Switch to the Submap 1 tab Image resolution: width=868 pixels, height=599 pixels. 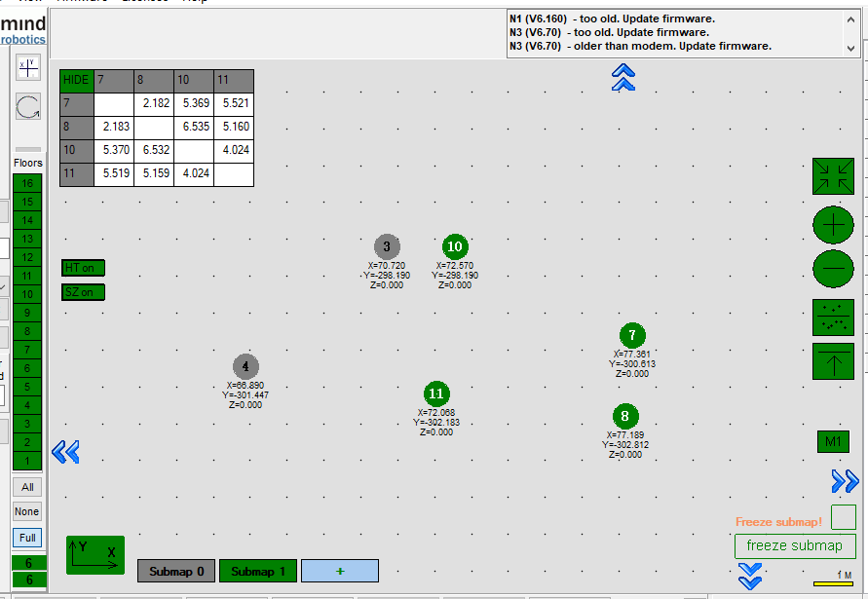(x=258, y=572)
